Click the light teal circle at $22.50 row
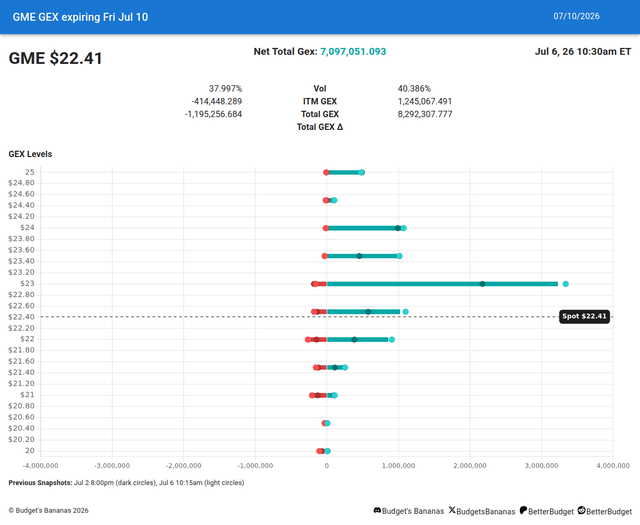 click(405, 312)
